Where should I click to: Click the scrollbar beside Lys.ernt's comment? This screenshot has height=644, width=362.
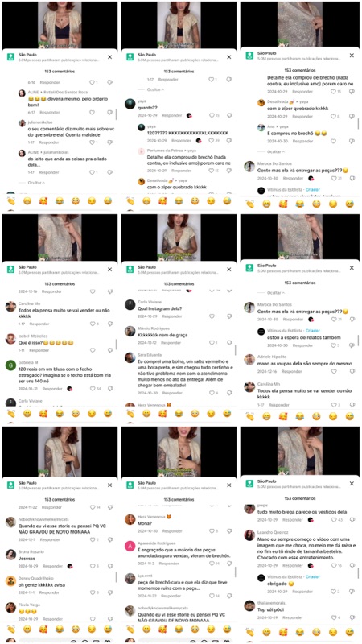point(235,572)
